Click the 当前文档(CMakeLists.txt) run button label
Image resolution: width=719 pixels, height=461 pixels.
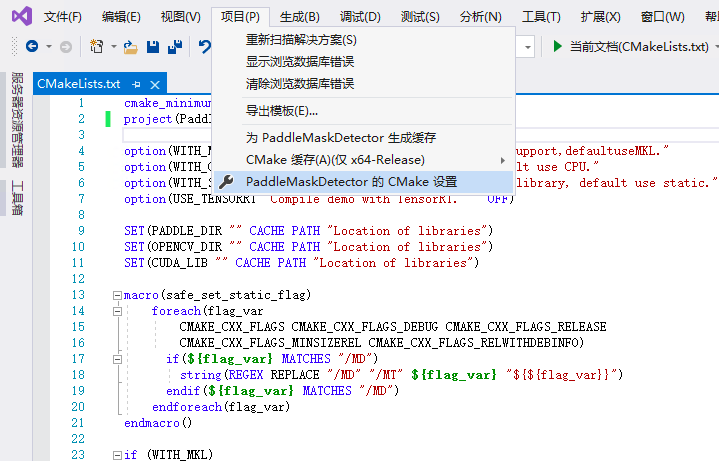tap(639, 47)
